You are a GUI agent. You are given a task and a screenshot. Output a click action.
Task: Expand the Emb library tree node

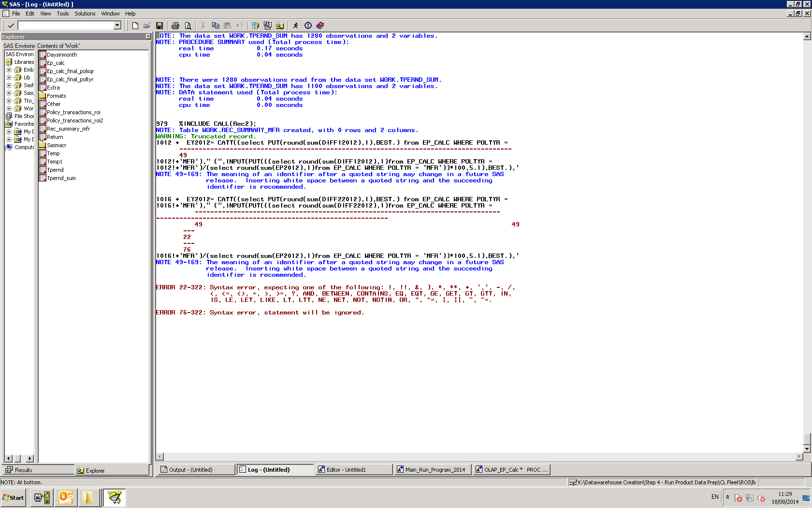(x=9, y=70)
